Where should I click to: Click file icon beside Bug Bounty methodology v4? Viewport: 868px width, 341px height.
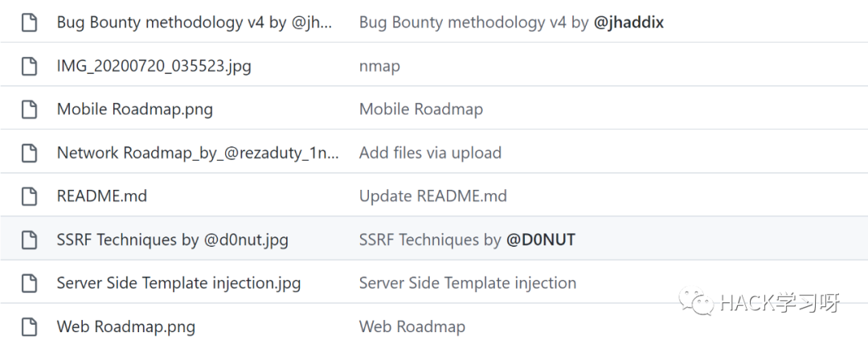(x=29, y=23)
